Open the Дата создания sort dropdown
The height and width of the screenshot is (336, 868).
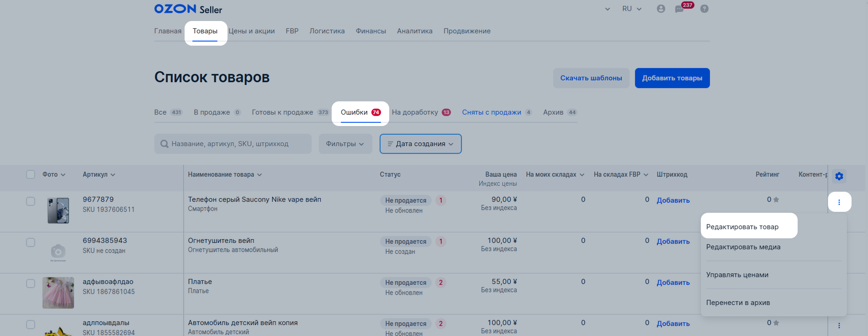[420, 144]
